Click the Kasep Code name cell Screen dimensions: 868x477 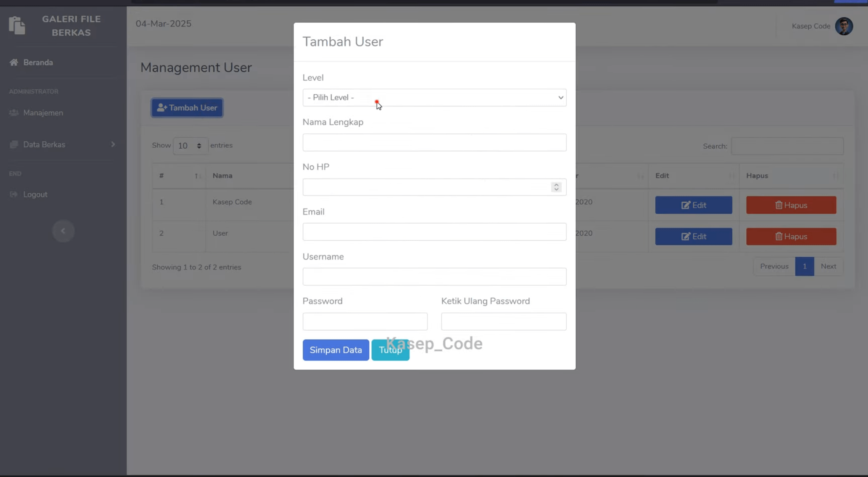point(232,202)
